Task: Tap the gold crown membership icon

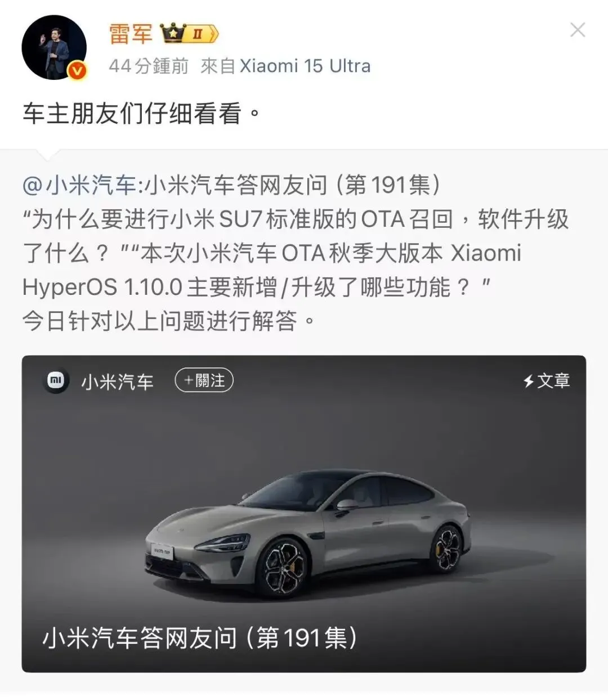Action: tap(172, 34)
